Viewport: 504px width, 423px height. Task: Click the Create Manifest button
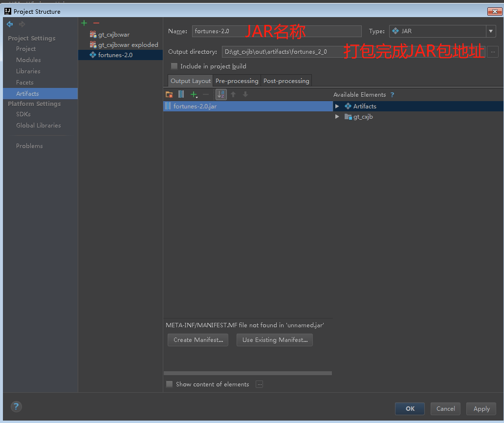(x=197, y=339)
